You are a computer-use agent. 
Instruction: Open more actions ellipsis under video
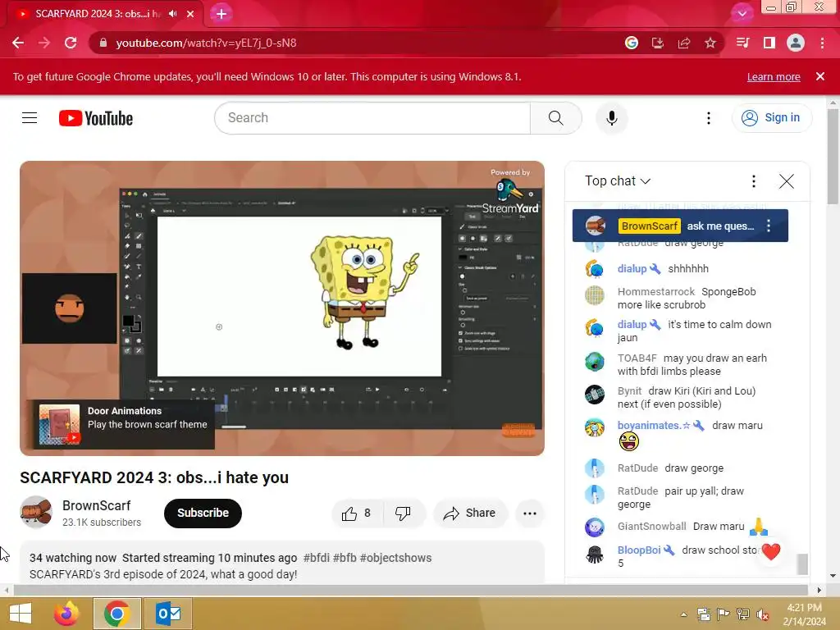pos(530,514)
